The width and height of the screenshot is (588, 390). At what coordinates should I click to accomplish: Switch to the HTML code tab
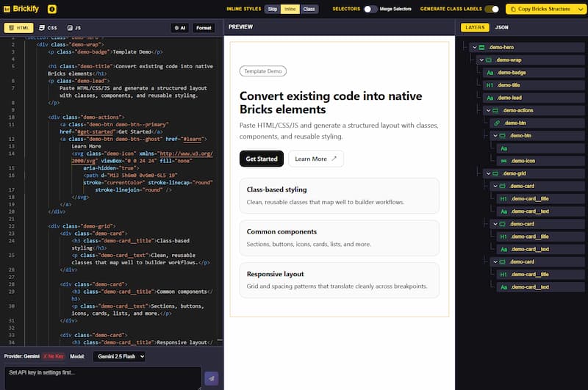pyautogui.click(x=19, y=28)
